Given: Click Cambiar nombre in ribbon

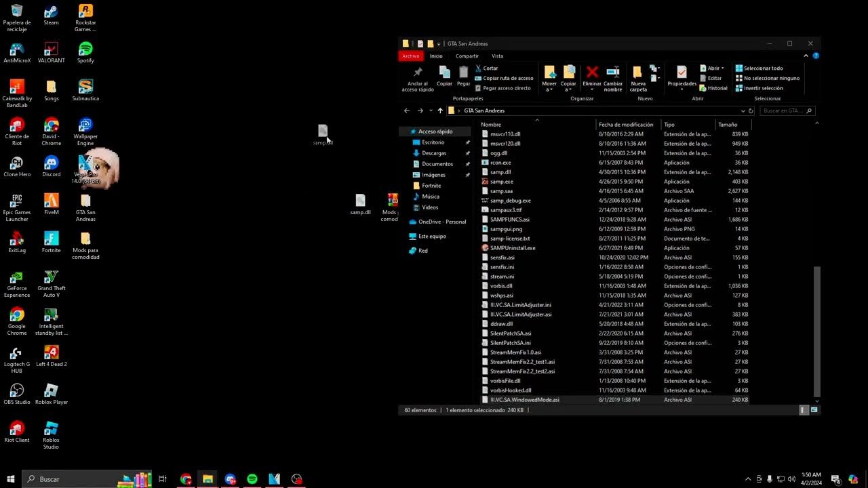Looking at the screenshot, I should [x=613, y=79].
